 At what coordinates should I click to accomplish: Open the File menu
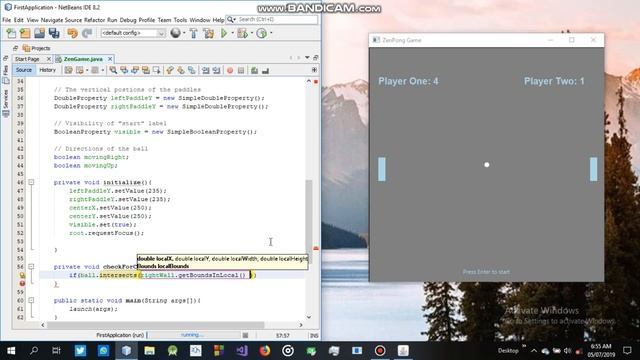[x=7, y=20]
